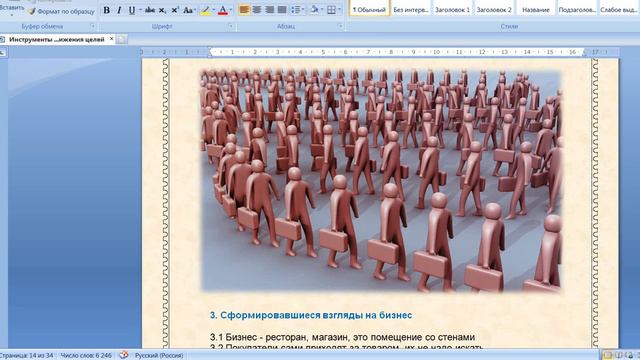Open a new document tab

tap(121, 39)
